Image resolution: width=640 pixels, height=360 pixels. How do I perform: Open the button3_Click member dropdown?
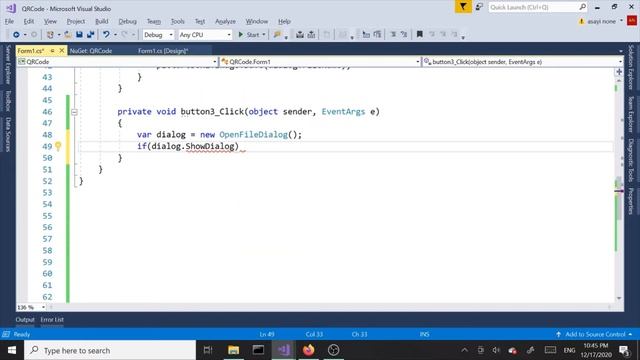pos(522,62)
